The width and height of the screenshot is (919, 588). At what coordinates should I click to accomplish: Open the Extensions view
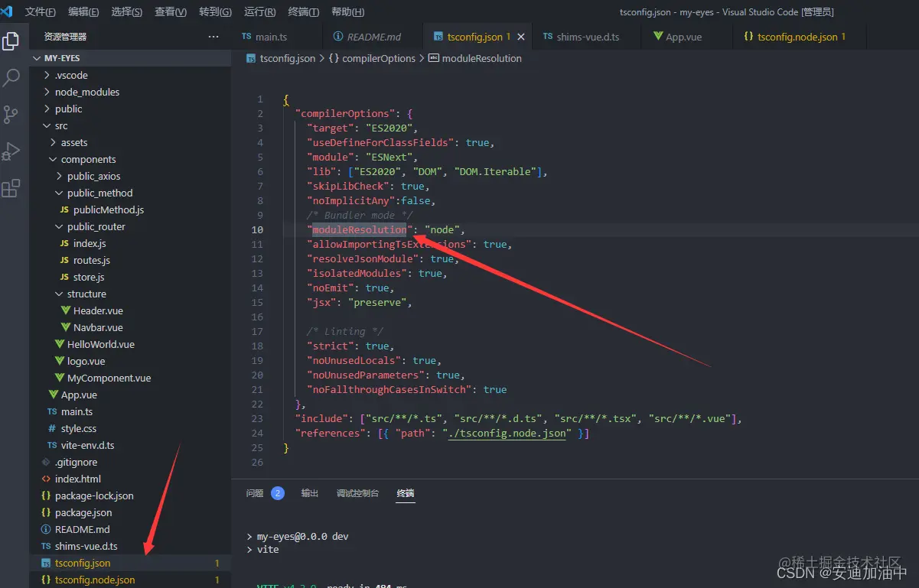(11, 188)
